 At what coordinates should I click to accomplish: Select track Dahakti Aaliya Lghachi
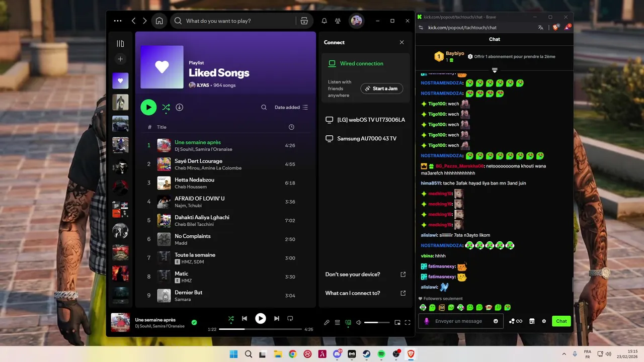pyautogui.click(x=225, y=221)
